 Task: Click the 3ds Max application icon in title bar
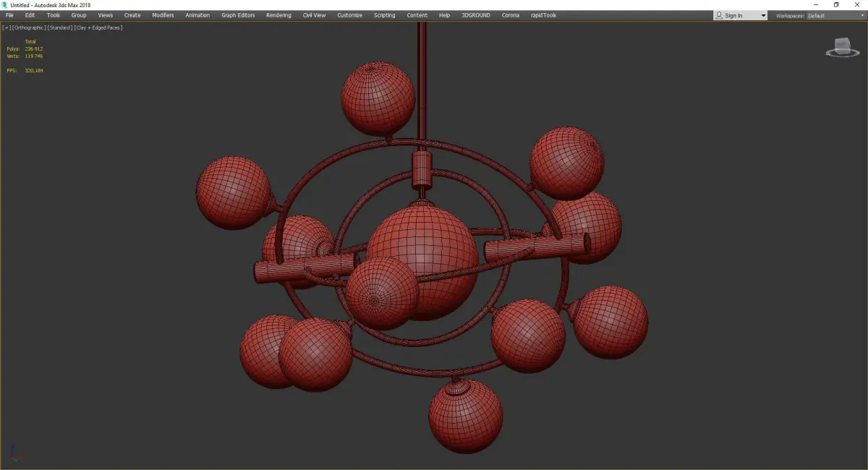(x=4, y=4)
